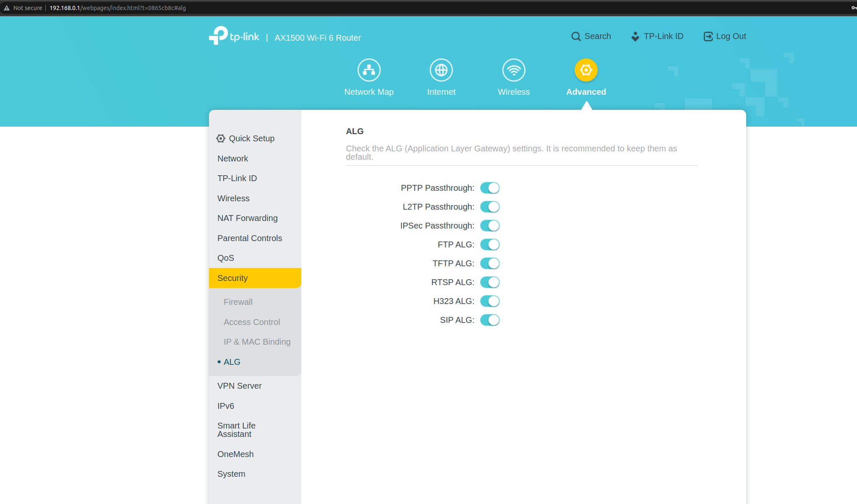857x504 pixels.
Task: Disable the TFTP ALG toggle
Action: coord(490,263)
